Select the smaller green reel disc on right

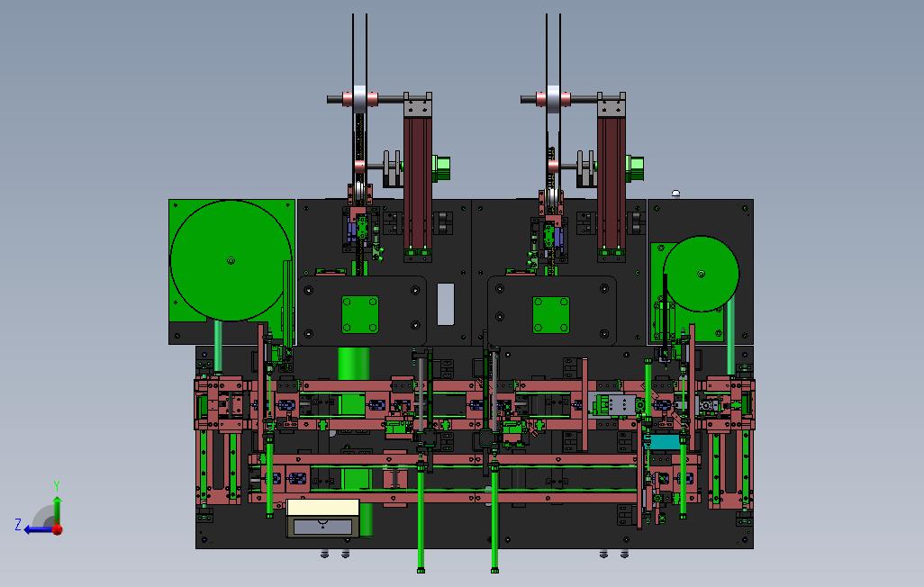[x=701, y=274]
